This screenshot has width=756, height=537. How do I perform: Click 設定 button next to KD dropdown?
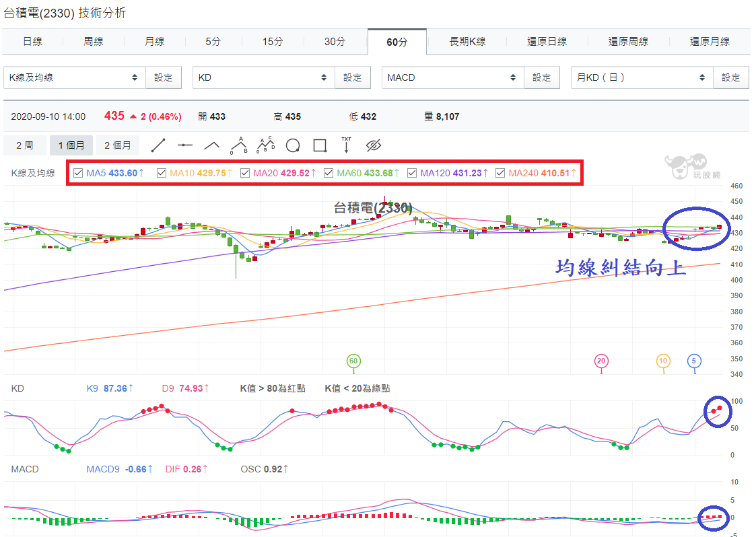tap(353, 77)
